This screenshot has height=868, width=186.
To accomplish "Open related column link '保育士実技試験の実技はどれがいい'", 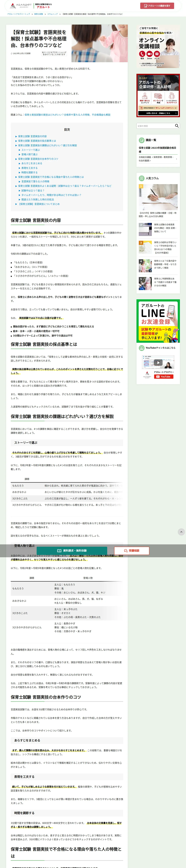I will coord(68,115).
